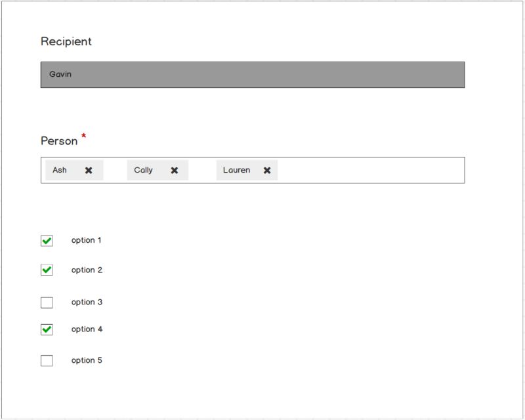Enable option 3

[x=45, y=301]
